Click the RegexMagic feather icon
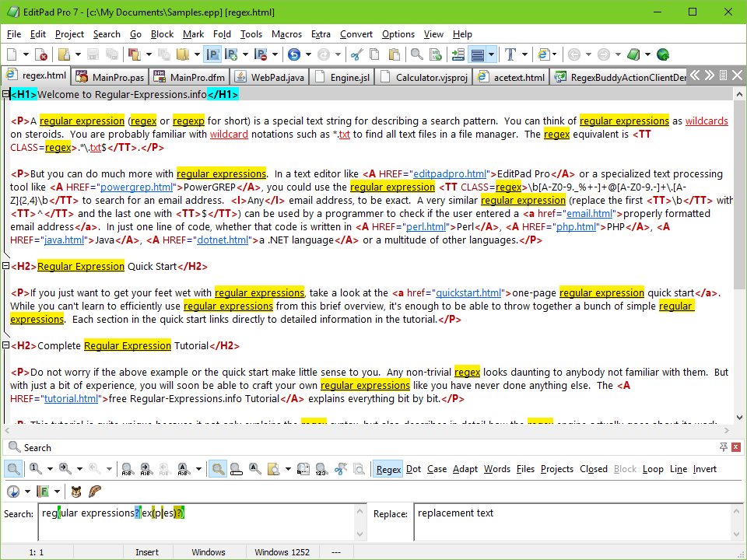This screenshot has height=560, width=747. (x=95, y=492)
